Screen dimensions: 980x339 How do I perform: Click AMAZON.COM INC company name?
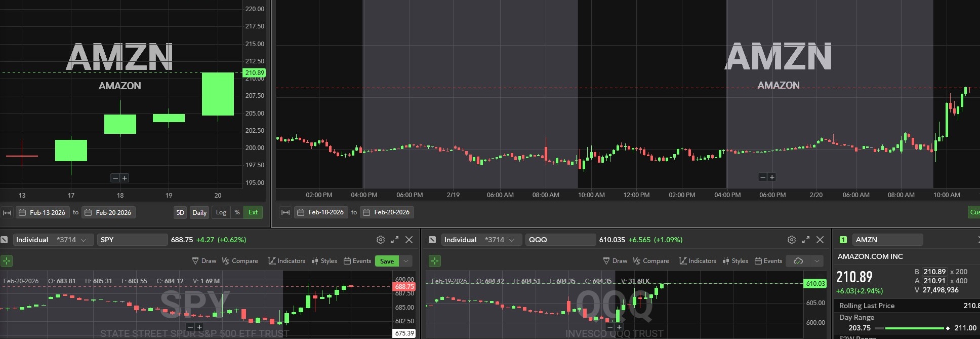point(870,256)
